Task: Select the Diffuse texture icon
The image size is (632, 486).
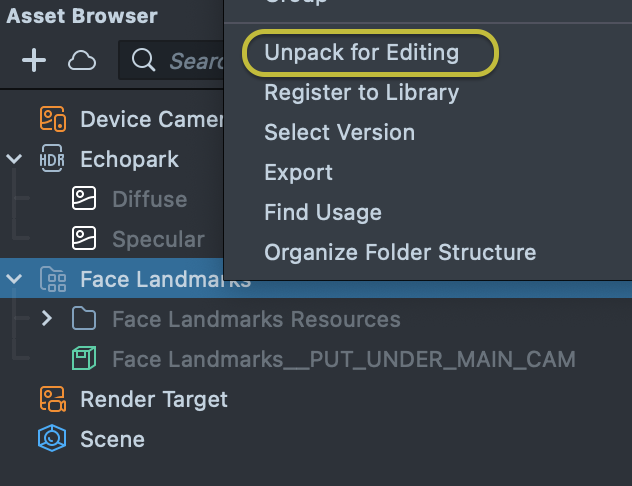Action: 84,199
